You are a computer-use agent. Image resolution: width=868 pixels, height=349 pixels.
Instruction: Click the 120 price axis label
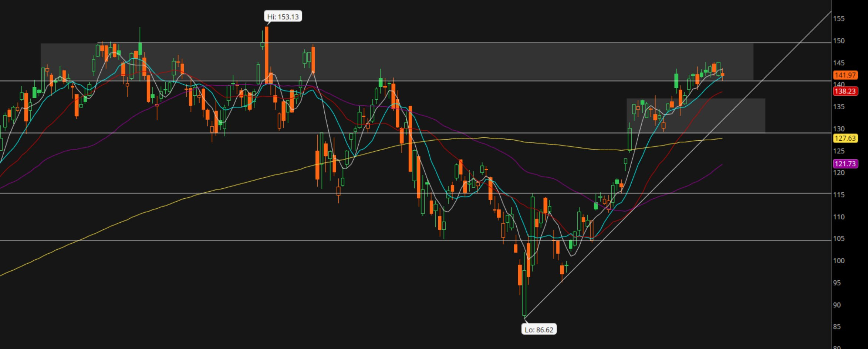click(x=839, y=172)
